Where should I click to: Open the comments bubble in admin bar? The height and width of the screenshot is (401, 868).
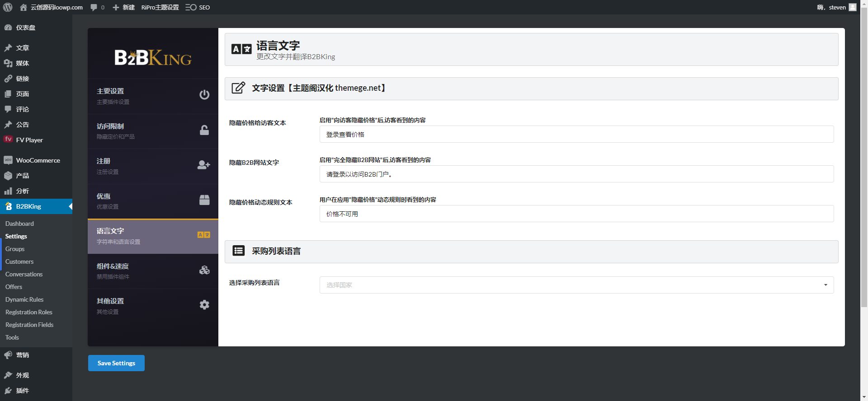click(97, 7)
